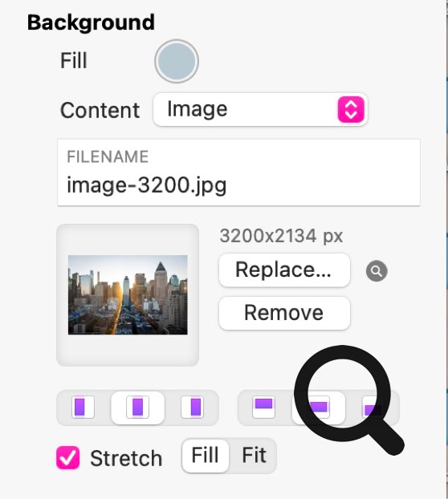Click the gray image well around thumbnail
This screenshot has height=499, width=448.
point(128,295)
